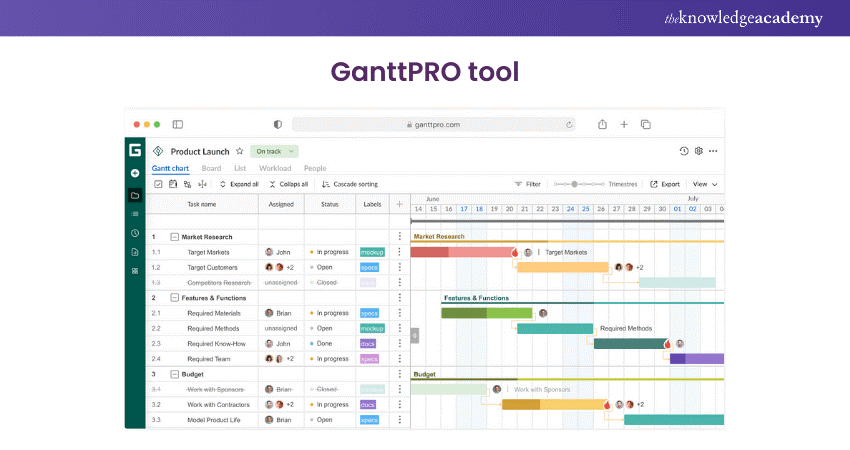
Task: Click the plus add icon in green sidebar
Action: (135, 173)
